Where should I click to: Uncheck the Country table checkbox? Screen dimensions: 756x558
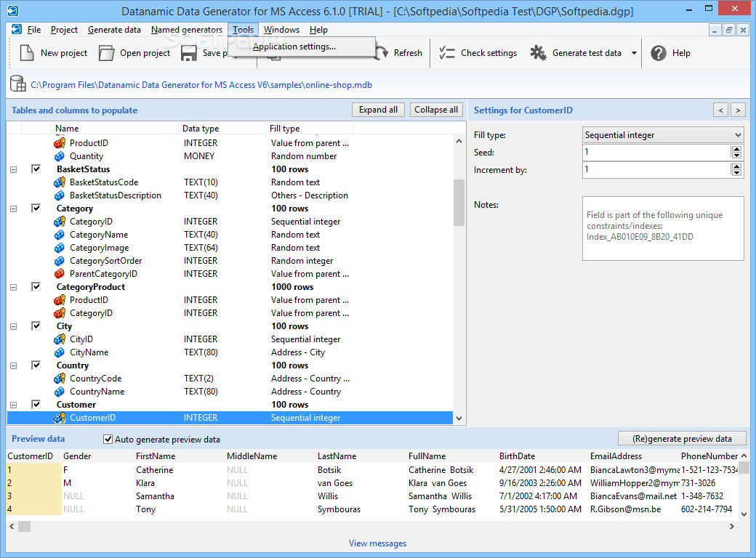(36, 365)
